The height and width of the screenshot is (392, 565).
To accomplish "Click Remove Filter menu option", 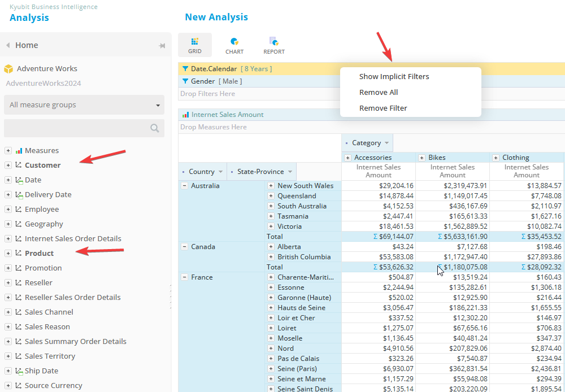I will click(x=383, y=108).
